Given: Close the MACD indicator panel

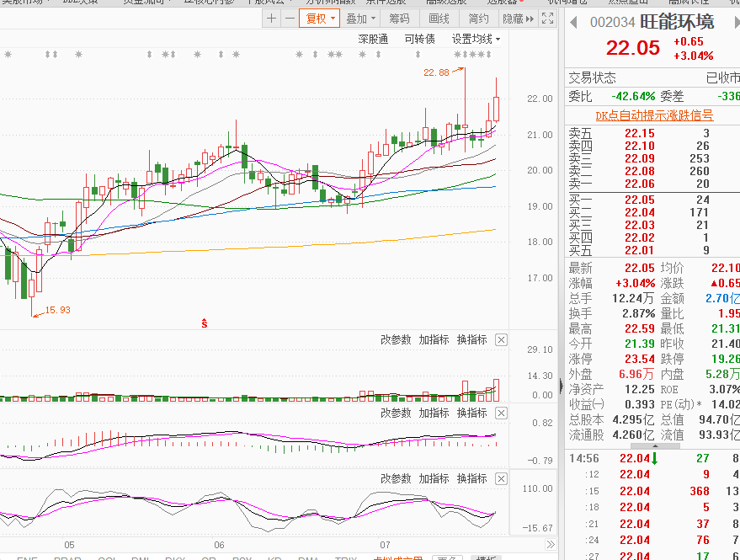Looking at the screenshot, I should click(501, 413).
